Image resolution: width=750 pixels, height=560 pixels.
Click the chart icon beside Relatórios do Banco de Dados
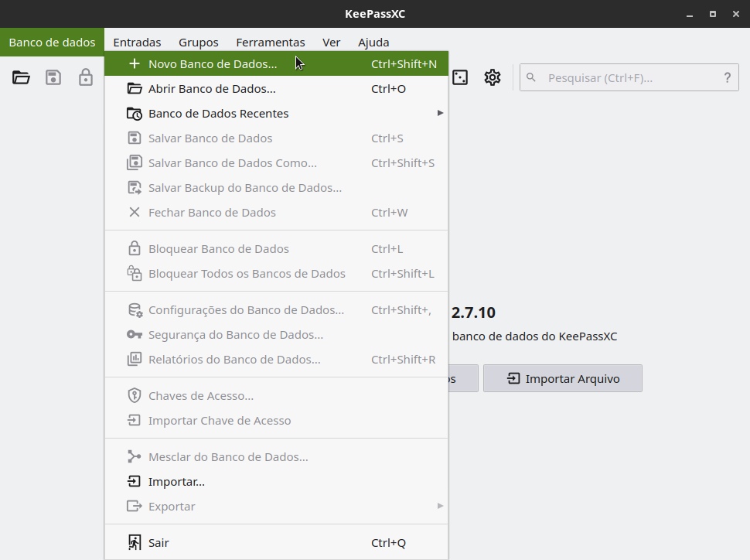(x=135, y=359)
